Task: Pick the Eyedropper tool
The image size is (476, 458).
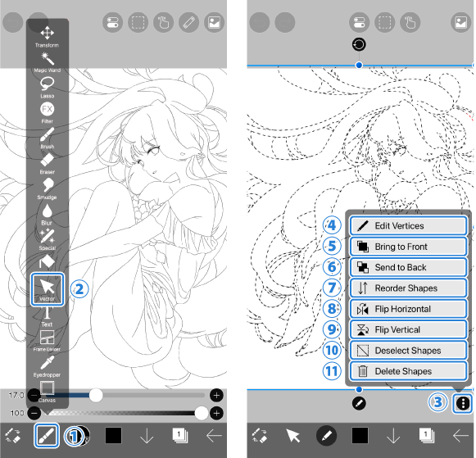Action: pos(47,366)
